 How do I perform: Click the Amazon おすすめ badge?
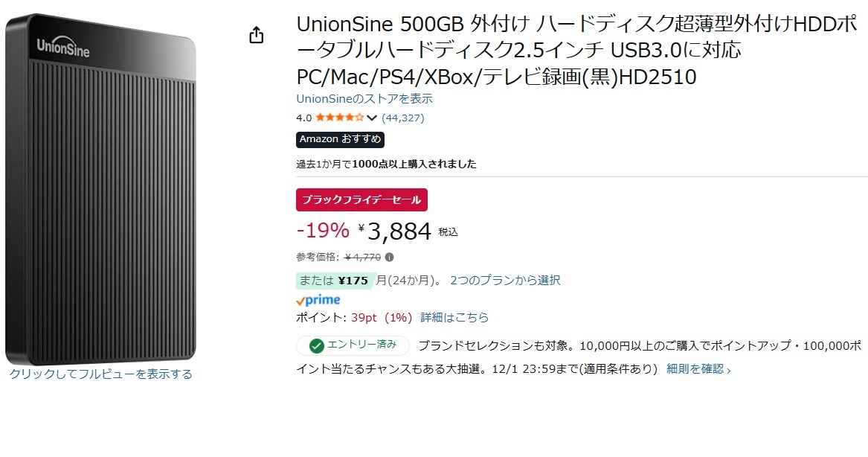[340, 139]
